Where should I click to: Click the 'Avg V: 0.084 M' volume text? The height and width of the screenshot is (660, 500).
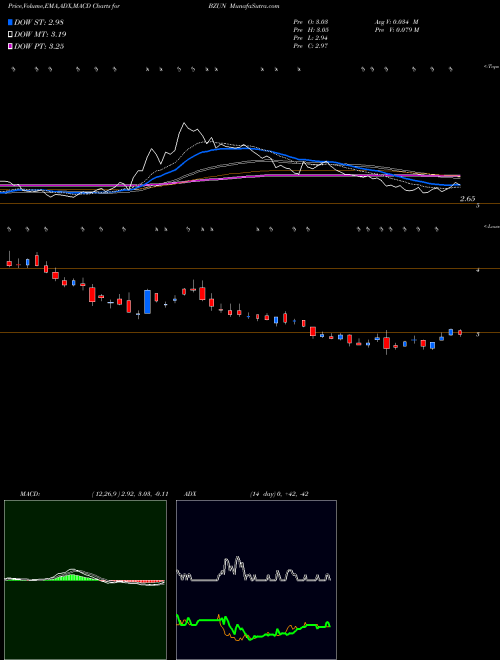tap(395, 22)
